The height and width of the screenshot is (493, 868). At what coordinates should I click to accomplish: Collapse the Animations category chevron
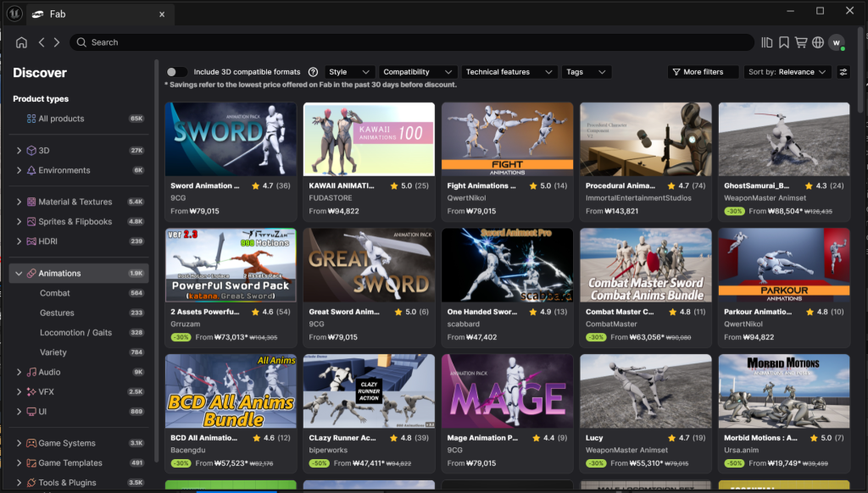point(19,274)
